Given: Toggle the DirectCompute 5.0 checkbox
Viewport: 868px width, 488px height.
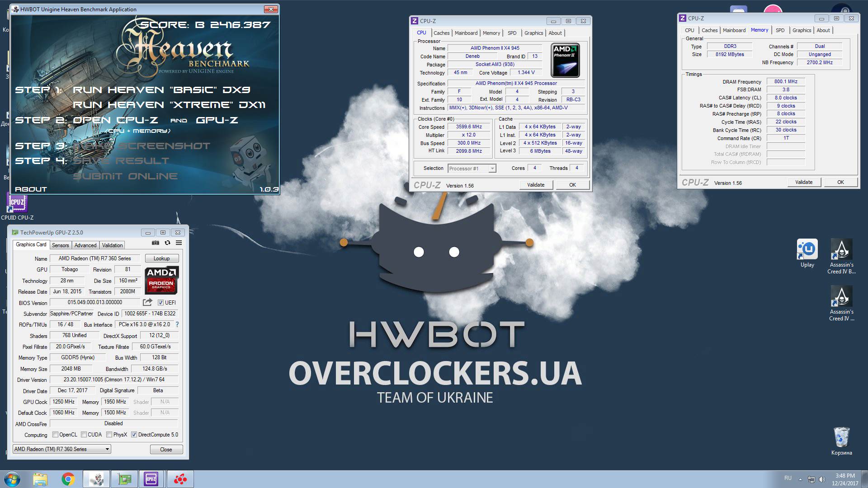Looking at the screenshot, I should point(134,435).
